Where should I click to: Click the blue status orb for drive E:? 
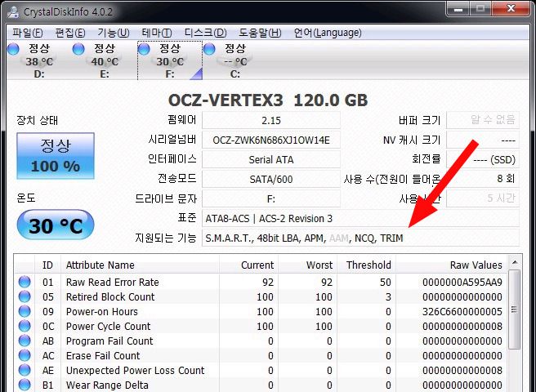pyautogui.click(x=78, y=49)
